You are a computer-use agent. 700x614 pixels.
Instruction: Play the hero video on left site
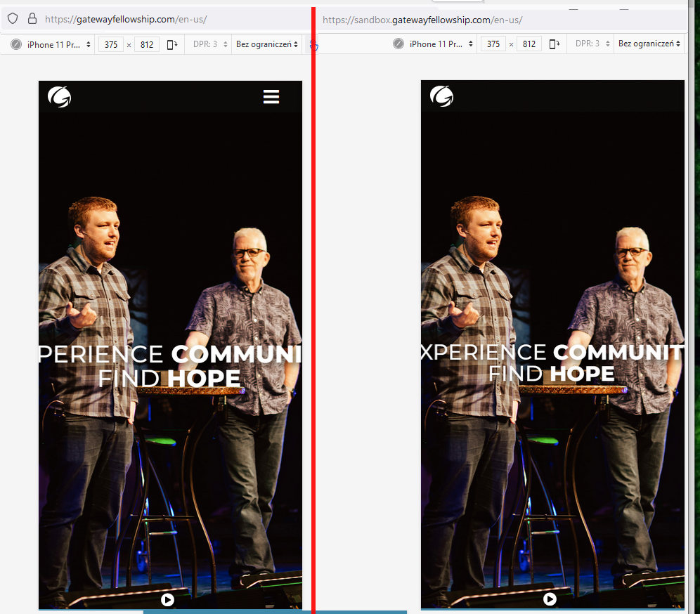(x=167, y=600)
